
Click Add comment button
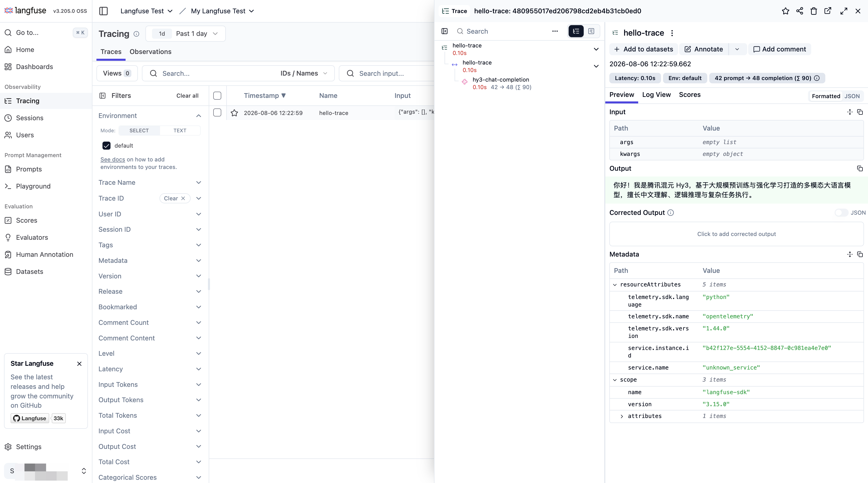pyautogui.click(x=779, y=49)
